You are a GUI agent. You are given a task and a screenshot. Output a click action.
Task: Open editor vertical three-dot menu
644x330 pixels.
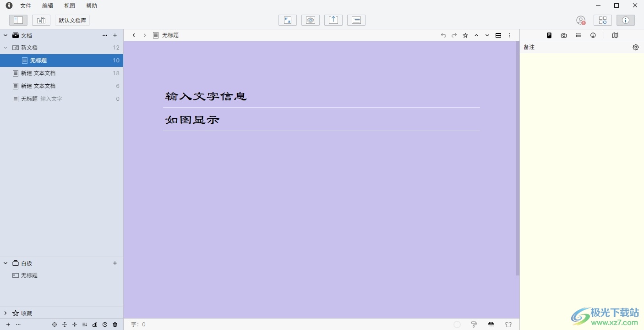coord(509,35)
